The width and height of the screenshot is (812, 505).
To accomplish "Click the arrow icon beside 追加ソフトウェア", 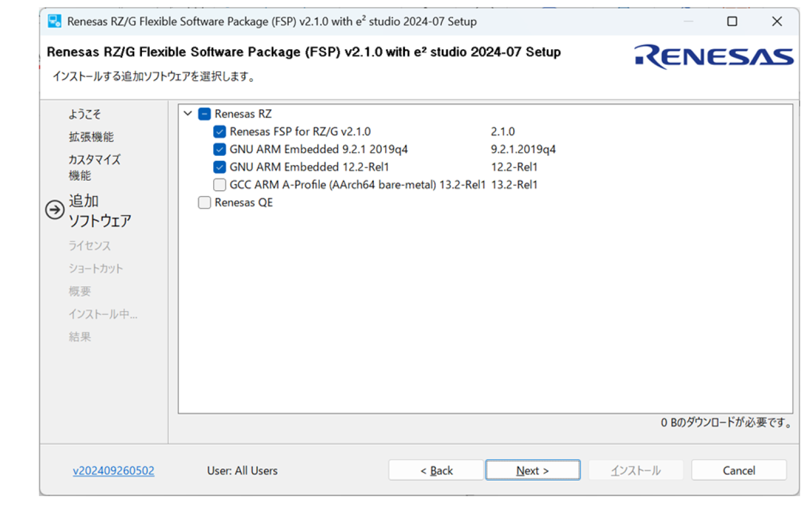I will (55, 210).
